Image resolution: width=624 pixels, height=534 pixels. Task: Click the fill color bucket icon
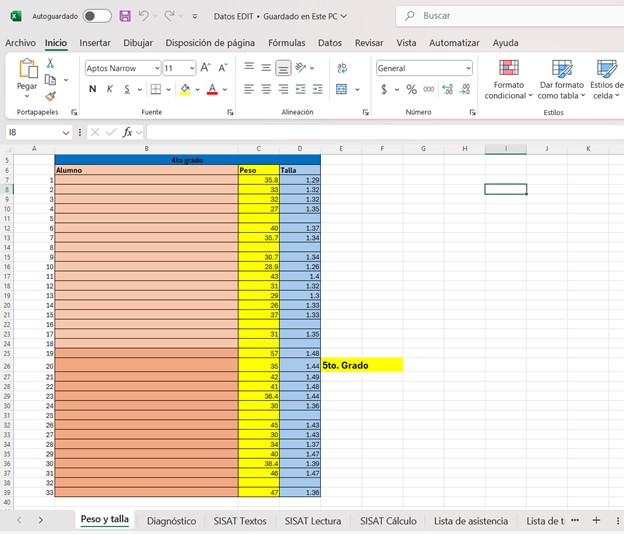pos(185,89)
